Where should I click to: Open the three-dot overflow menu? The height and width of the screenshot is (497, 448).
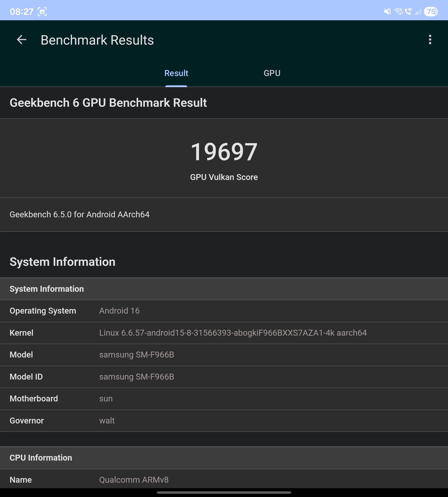click(430, 40)
